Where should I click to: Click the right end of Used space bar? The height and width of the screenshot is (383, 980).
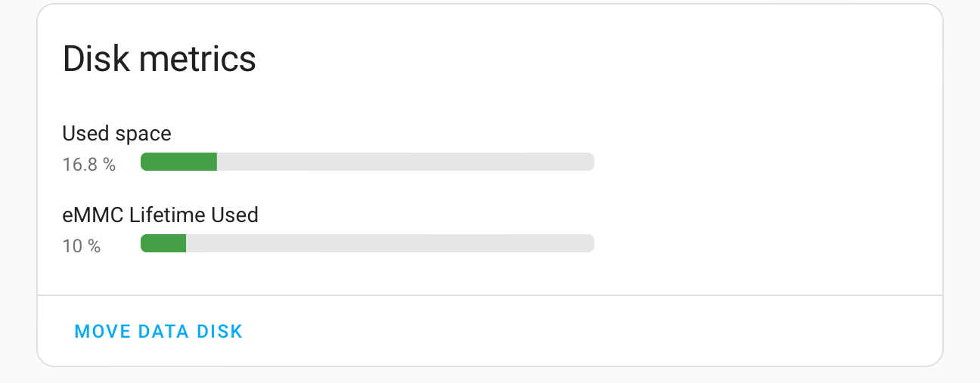pyautogui.click(x=588, y=162)
